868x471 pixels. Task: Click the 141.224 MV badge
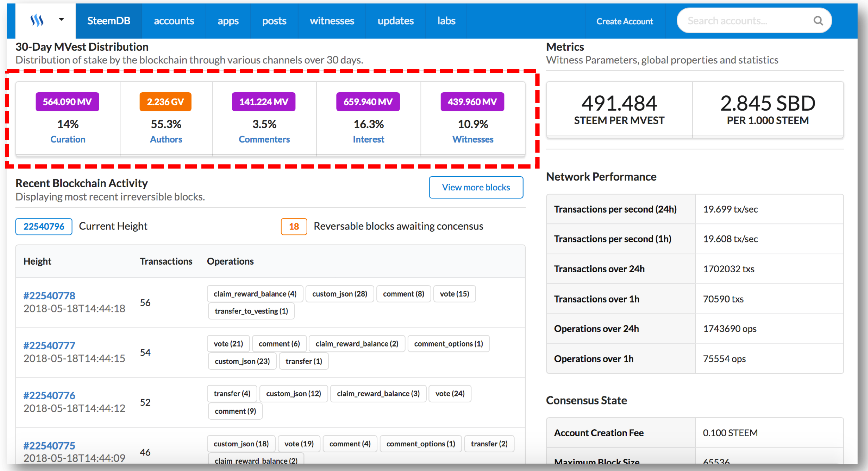point(264,102)
